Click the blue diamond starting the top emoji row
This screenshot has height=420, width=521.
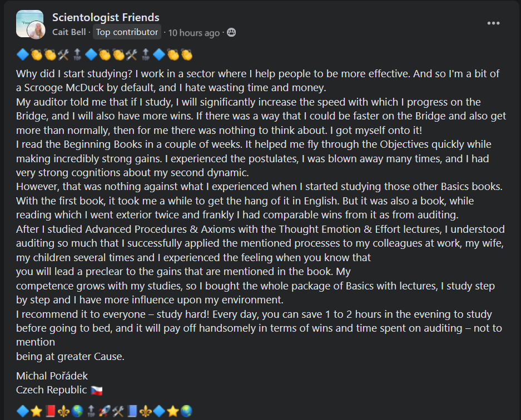[x=22, y=54]
